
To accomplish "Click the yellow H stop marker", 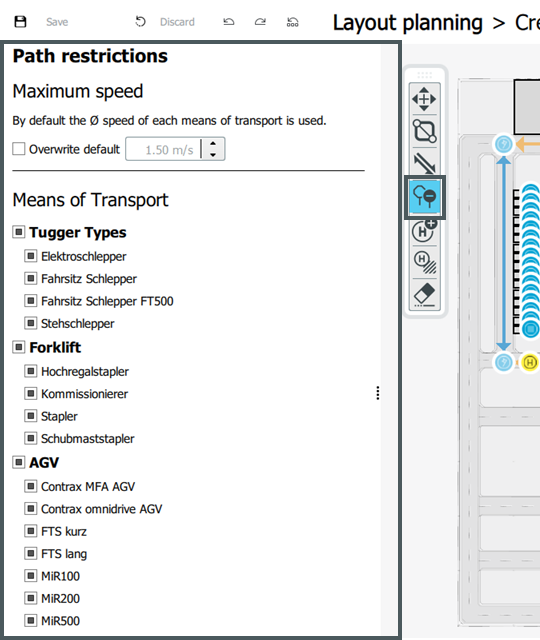I will 529,362.
